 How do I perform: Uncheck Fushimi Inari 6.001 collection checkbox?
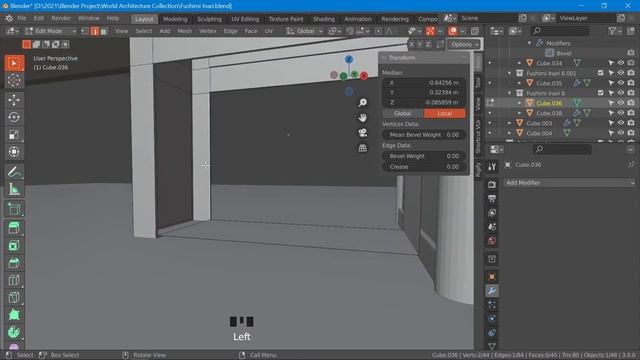point(600,73)
